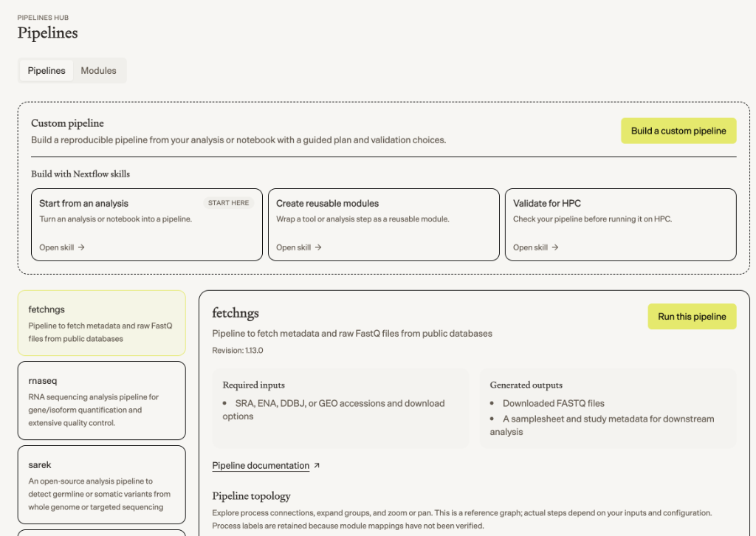The height and width of the screenshot is (536, 756).
Task: Click the PIPELINES HUB breadcrumb label
Action: point(43,18)
